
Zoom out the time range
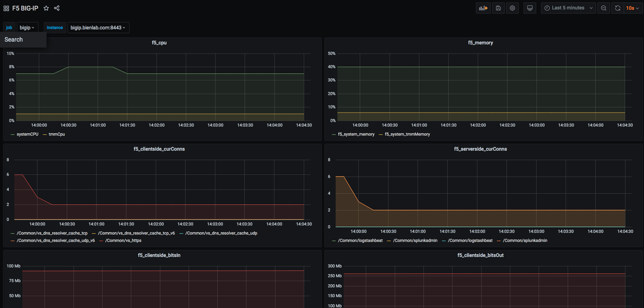[604, 8]
